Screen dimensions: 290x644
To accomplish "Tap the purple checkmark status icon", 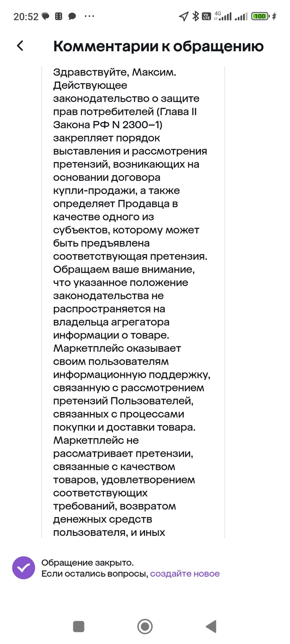I will [24, 568].
